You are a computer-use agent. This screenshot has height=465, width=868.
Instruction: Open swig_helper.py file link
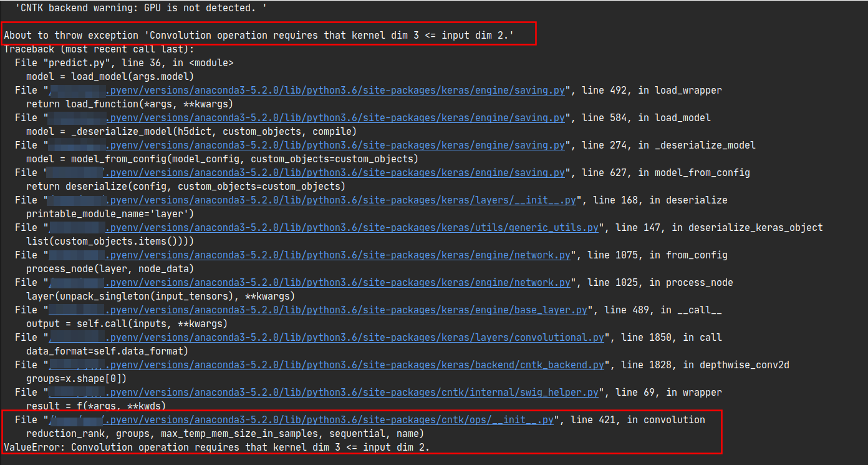(x=346, y=392)
